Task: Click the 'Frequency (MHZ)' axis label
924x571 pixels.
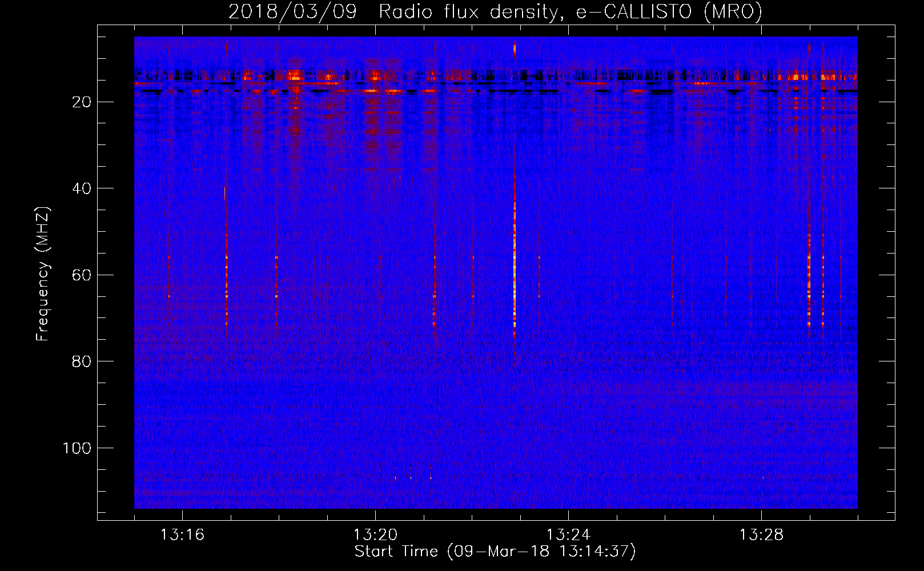Action: (x=43, y=274)
